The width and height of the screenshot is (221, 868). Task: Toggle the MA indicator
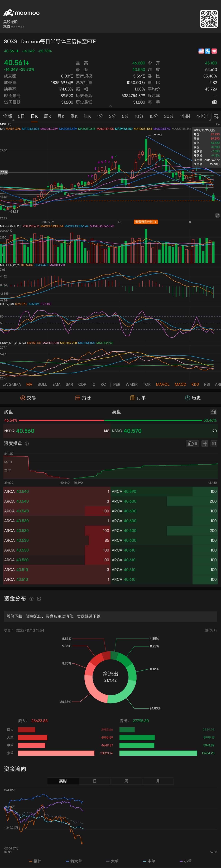[x=29, y=384]
